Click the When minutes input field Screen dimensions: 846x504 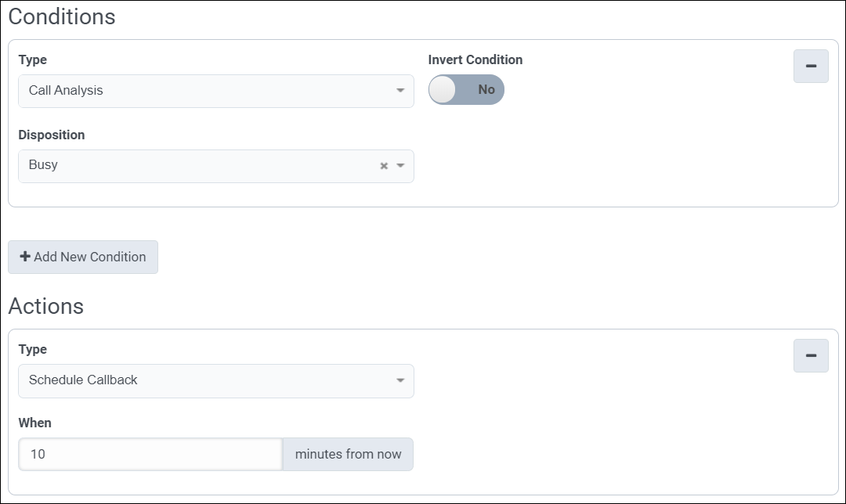(x=150, y=455)
